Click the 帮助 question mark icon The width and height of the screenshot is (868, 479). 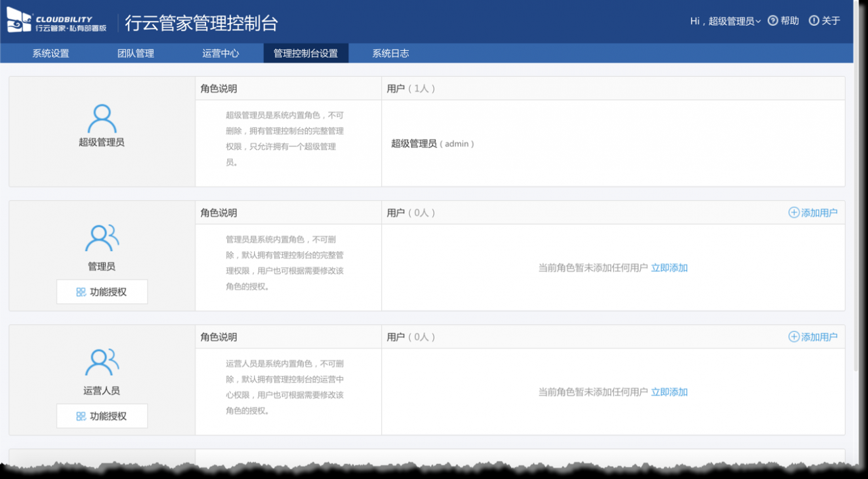(772, 21)
